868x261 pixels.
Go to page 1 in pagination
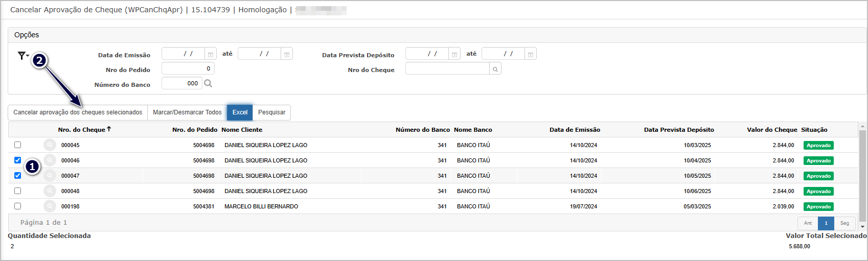(x=826, y=223)
